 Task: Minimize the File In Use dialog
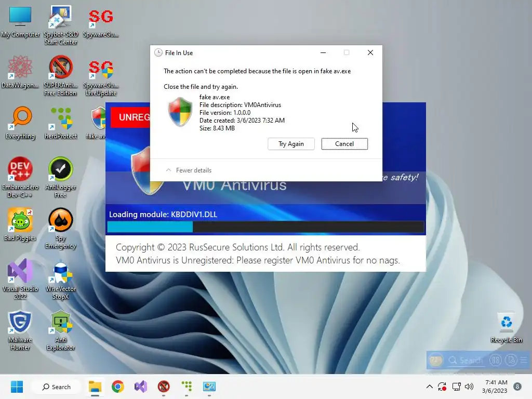click(323, 52)
